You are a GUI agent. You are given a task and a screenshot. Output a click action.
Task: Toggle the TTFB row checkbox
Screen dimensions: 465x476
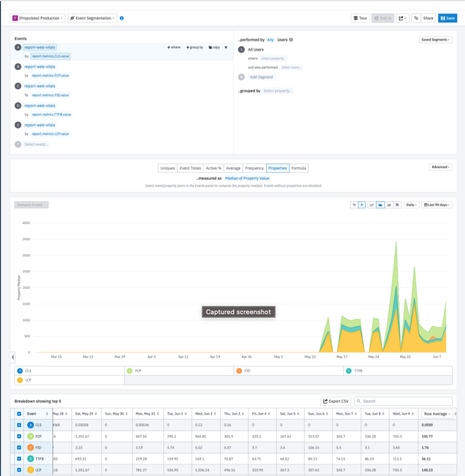(x=19, y=459)
